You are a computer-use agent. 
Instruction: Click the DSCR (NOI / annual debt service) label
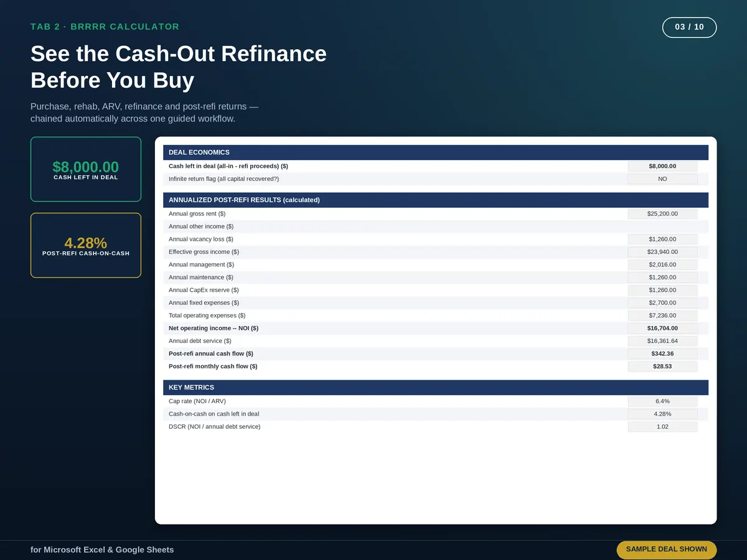coord(215,427)
